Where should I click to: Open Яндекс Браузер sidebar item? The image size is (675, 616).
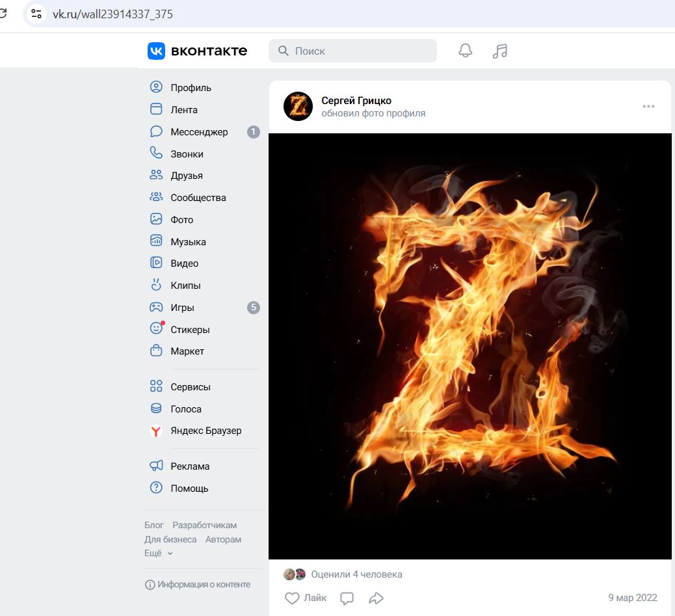(x=204, y=431)
